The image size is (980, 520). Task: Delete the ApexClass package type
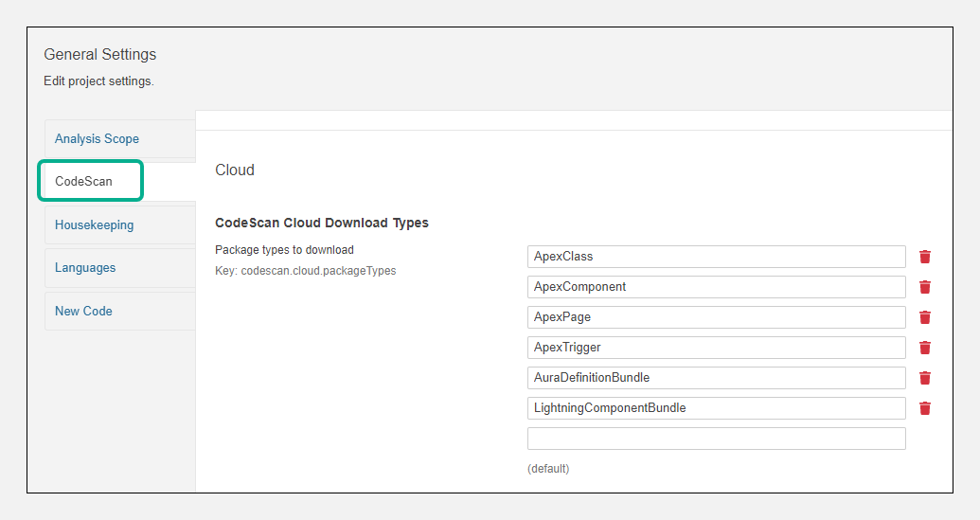click(925, 257)
